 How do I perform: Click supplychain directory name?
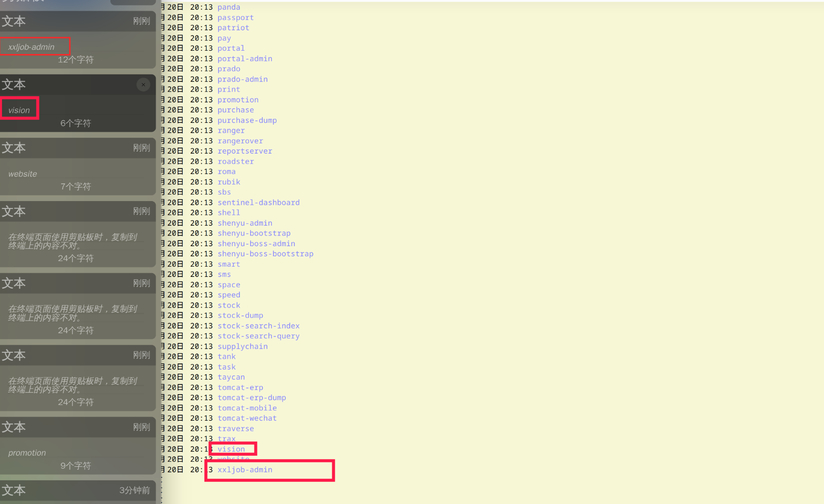[x=243, y=346]
